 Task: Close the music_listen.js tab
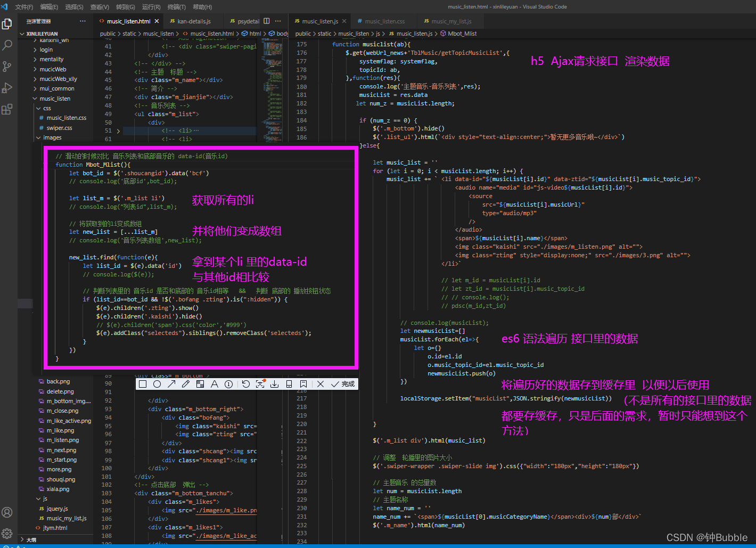(344, 21)
